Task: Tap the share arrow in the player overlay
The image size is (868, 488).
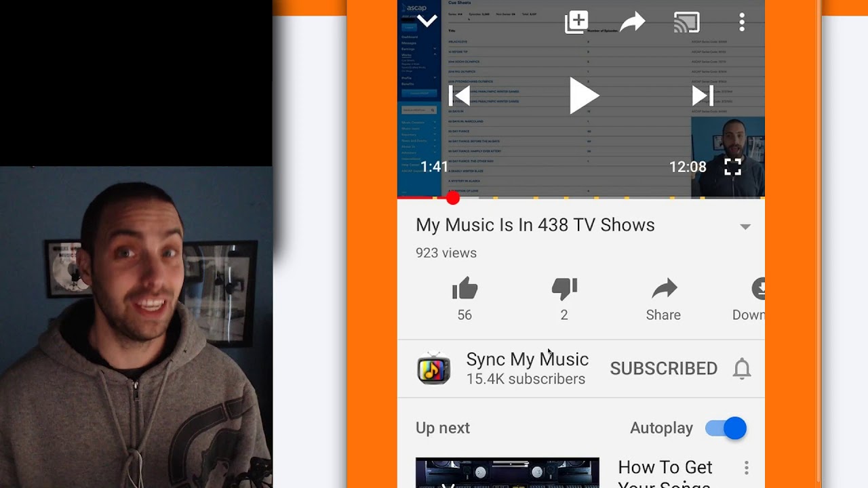Action: [x=633, y=23]
